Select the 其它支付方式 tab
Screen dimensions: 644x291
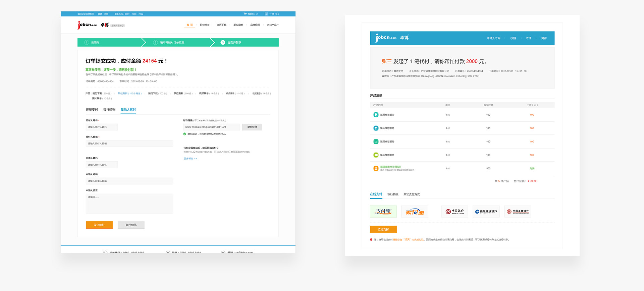click(412, 194)
